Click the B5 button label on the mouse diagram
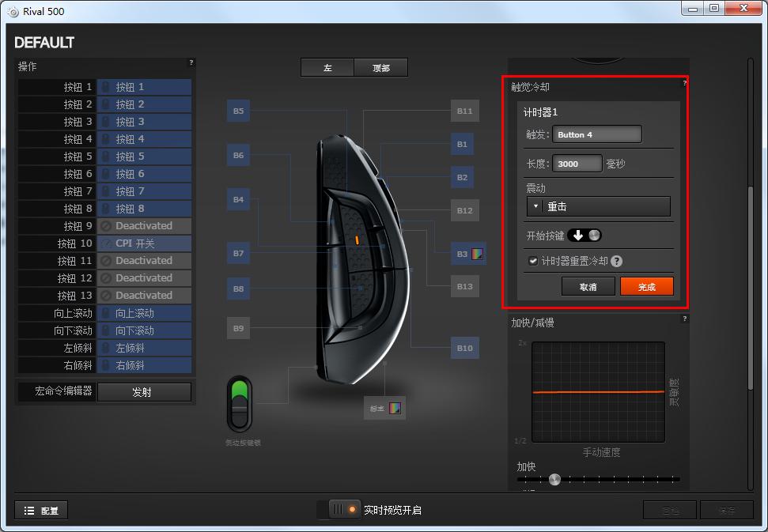 pos(238,111)
